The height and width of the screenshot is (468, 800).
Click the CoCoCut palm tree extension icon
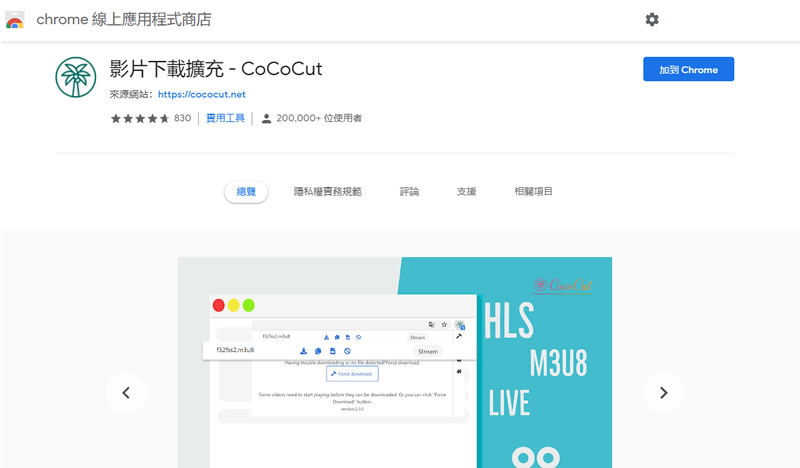[76, 77]
